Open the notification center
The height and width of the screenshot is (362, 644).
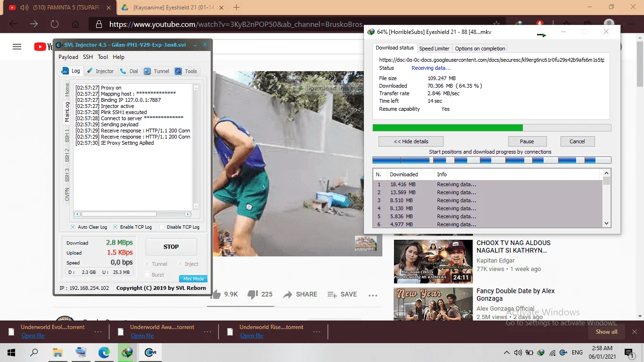(628, 352)
